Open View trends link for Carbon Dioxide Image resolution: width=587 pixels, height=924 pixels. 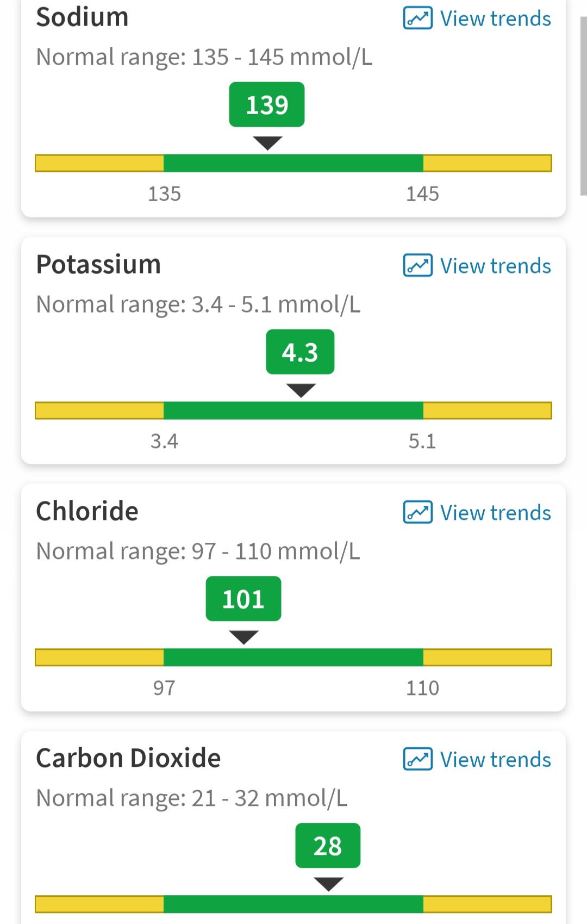(x=477, y=759)
